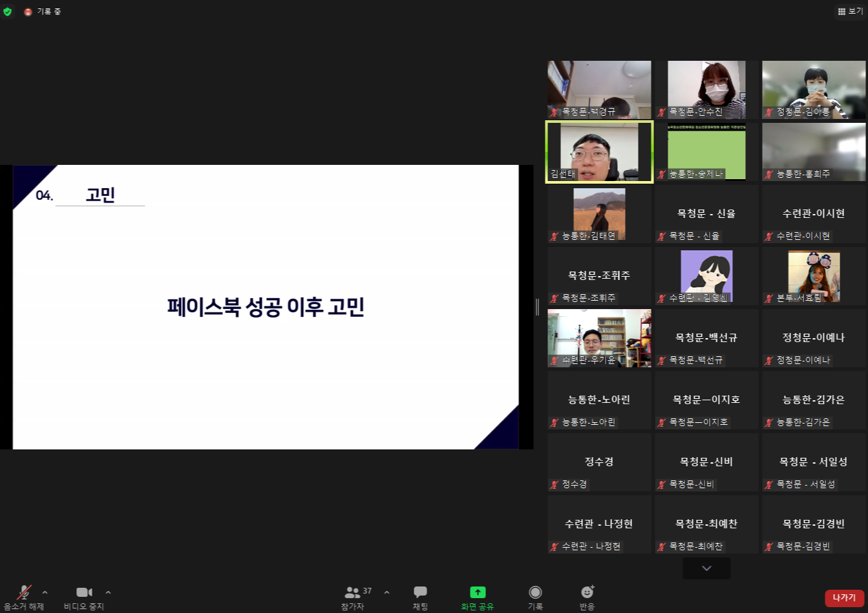
Task: Click muted mic icon beside 정청문-이예나 label
Action: (x=769, y=360)
